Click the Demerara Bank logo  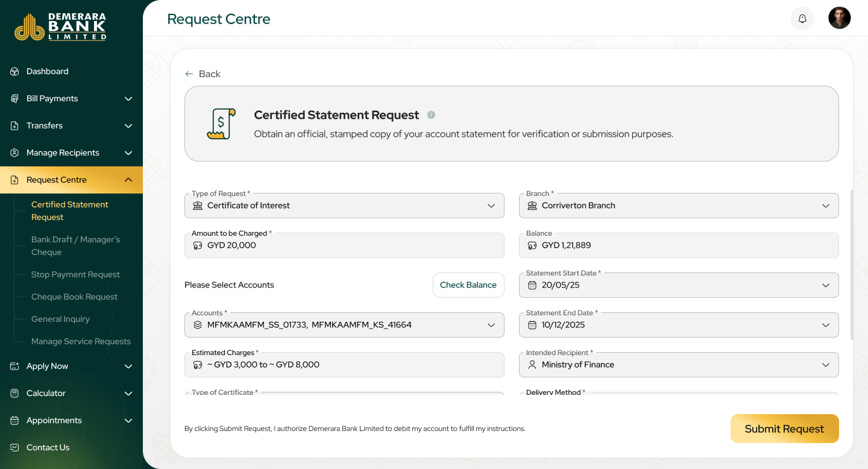(60, 27)
